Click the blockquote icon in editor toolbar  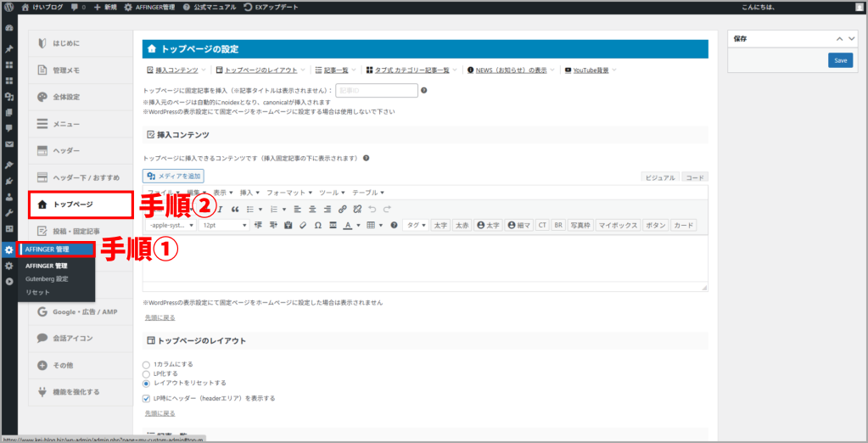click(235, 209)
